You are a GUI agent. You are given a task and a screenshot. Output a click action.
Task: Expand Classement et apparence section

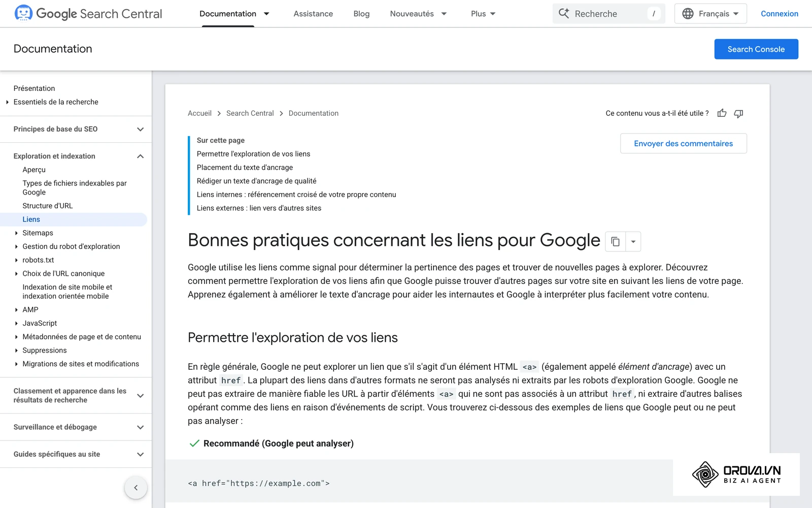pyautogui.click(x=141, y=396)
